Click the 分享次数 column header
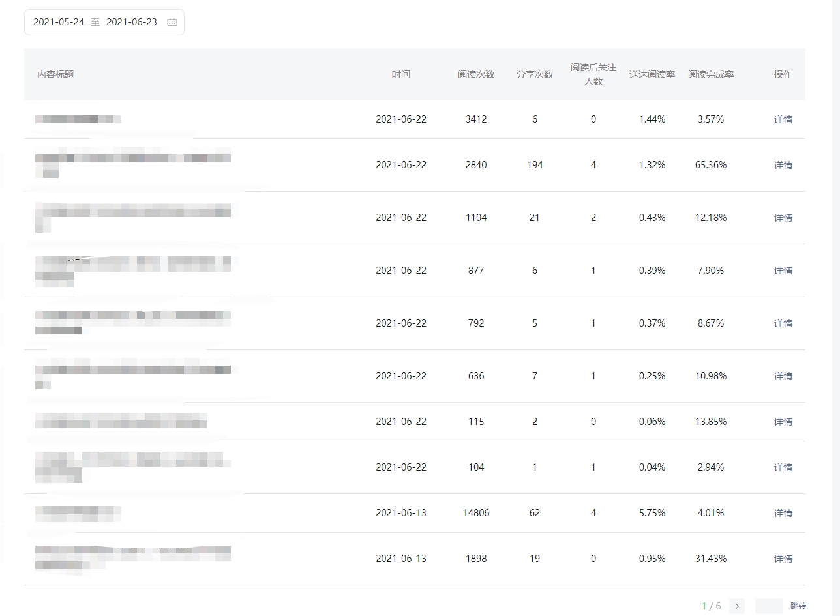The width and height of the screenshot is (840, 616). pos(535,74)
